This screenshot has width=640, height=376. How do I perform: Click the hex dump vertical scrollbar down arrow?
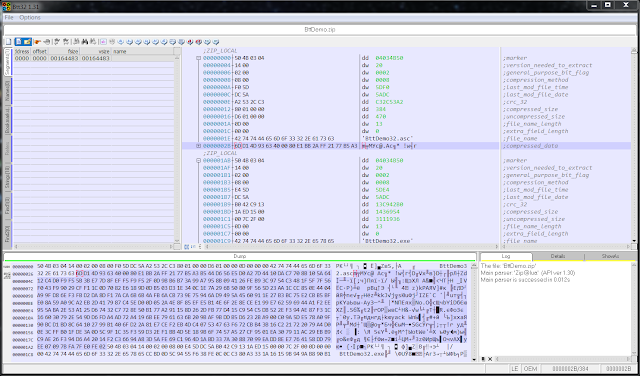pyautogui.click(x=474, y=359)
